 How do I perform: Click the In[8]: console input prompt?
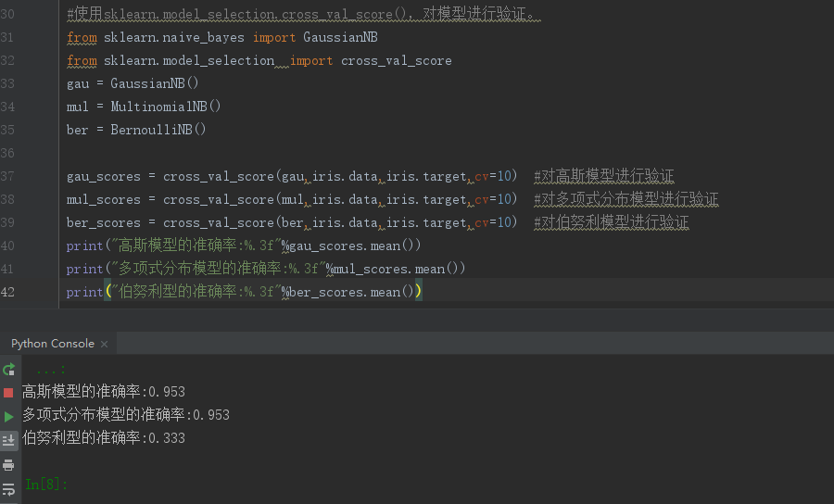(x=46, y=485)
